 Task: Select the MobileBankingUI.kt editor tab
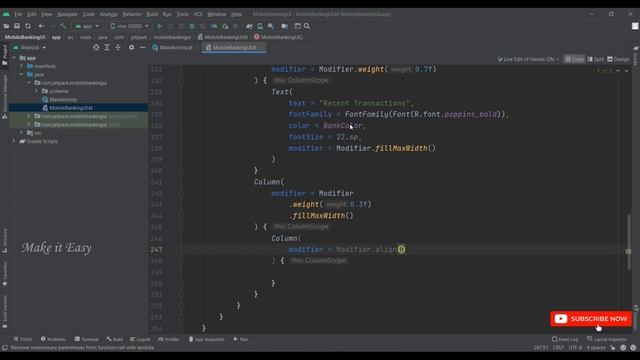click(x=234, y=47)
